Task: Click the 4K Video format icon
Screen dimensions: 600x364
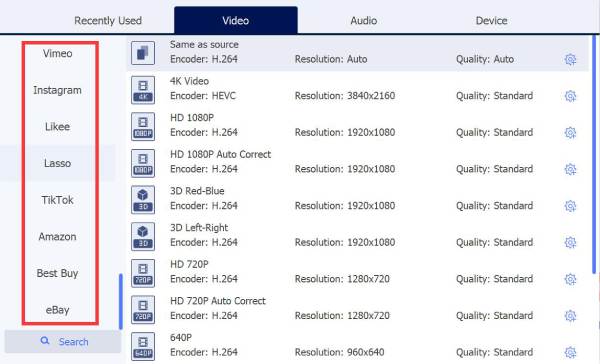Action: [143, 90]
